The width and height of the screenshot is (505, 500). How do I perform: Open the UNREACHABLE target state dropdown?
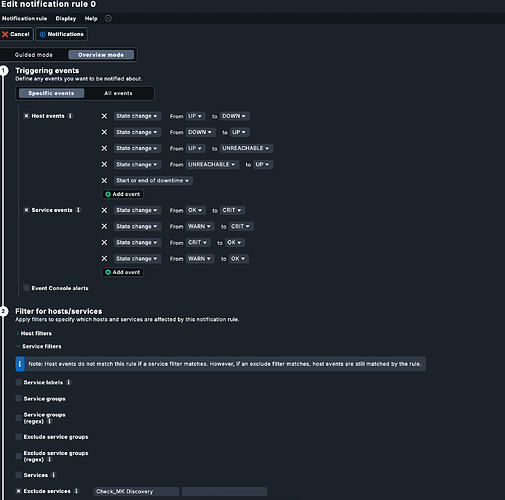[246, 148]
